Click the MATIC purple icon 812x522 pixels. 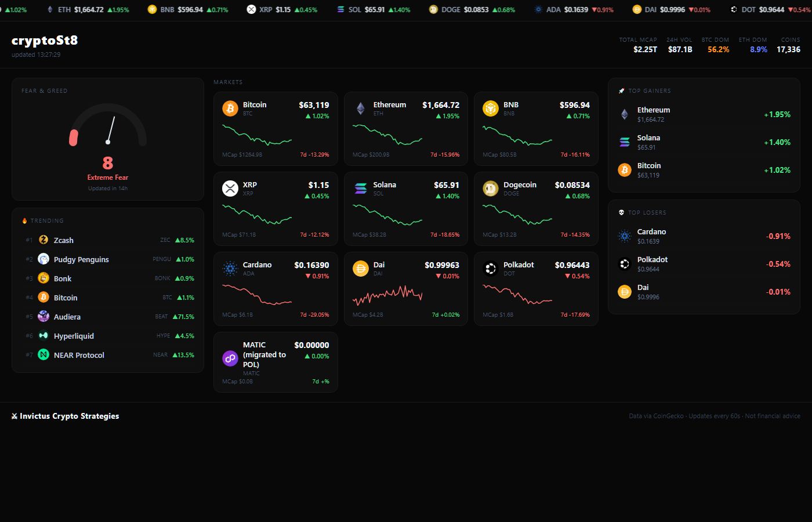point(230,358)
